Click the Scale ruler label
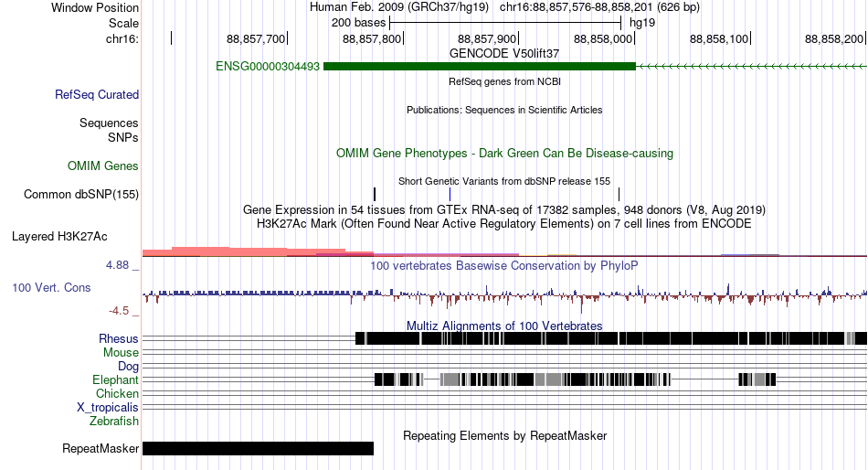 point(123,23)
